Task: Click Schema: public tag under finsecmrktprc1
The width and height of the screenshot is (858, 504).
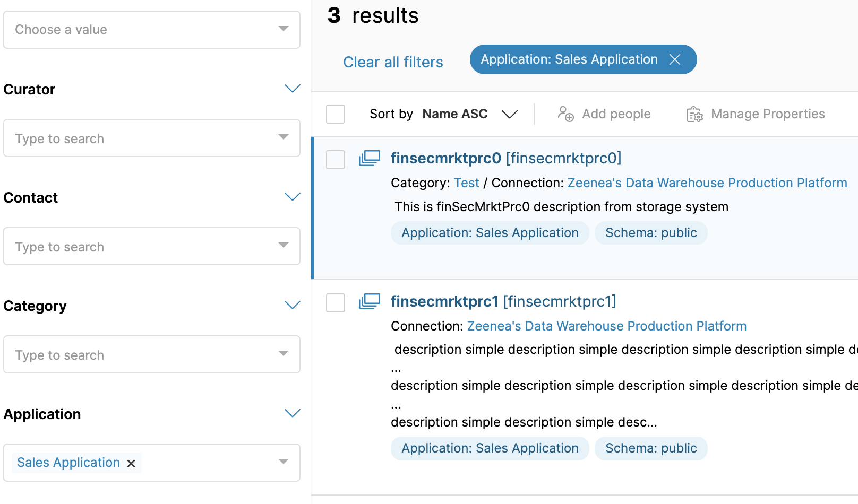Action: point(650,448)
